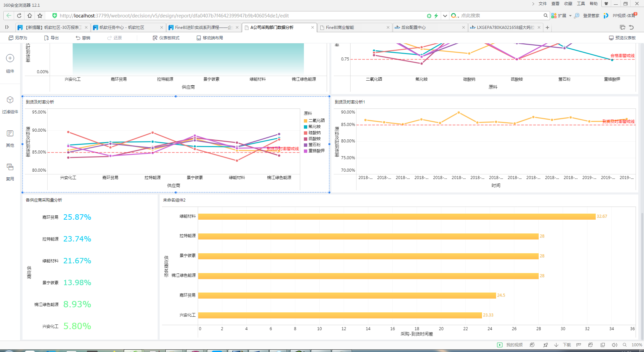Click the add component plus icon

10,58
